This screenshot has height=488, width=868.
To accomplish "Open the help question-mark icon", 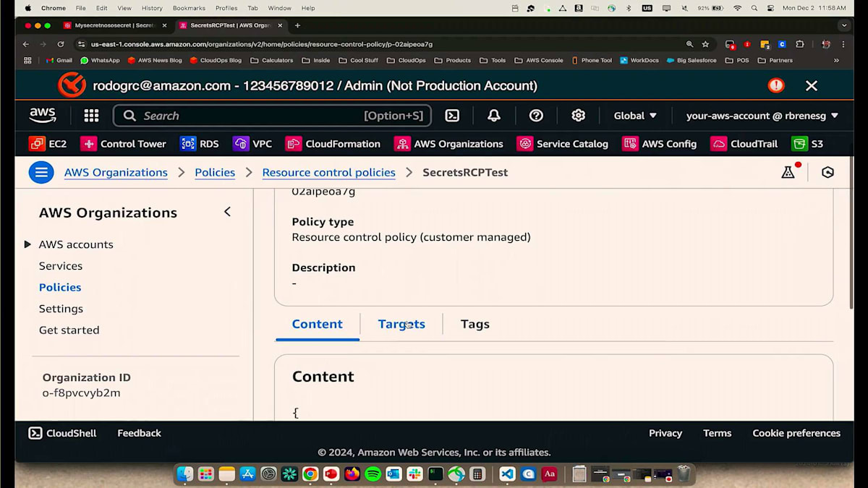I will [x=536, y=116].
